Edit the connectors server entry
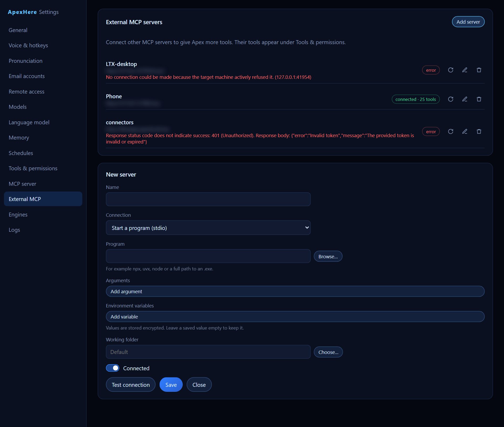This screenshot has height=427, width=504. point(465,131)
